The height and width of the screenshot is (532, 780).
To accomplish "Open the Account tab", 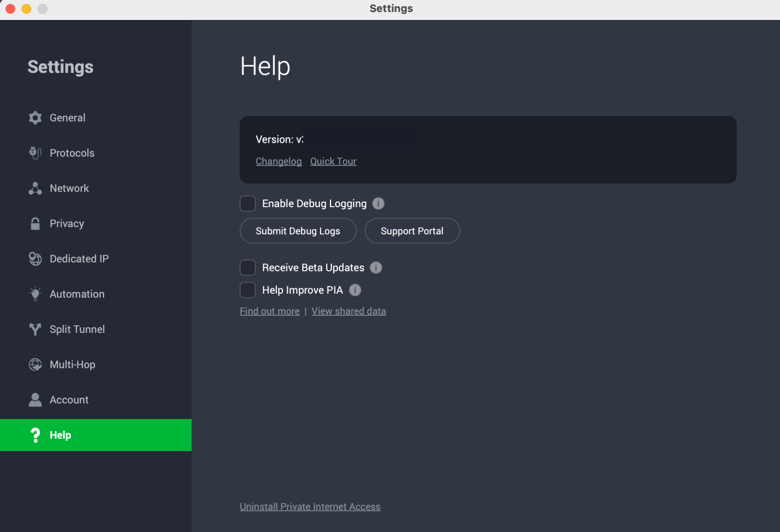I will 69,400.
